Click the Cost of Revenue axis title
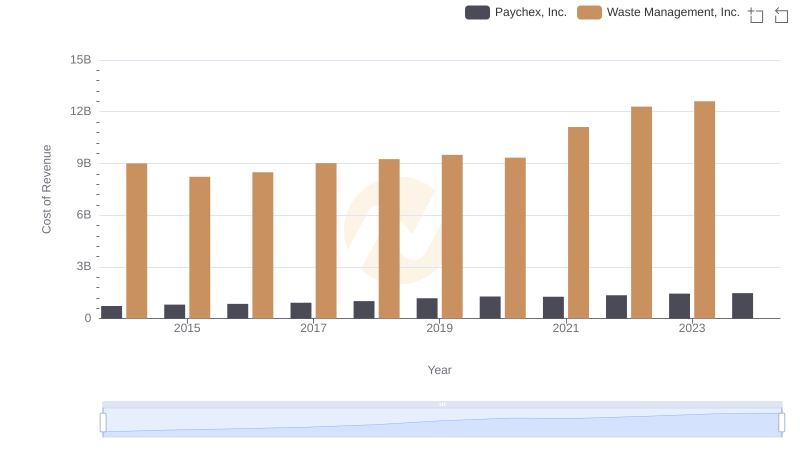The width and height of the screenshot is (800, 461). click(x=46, y=189)
